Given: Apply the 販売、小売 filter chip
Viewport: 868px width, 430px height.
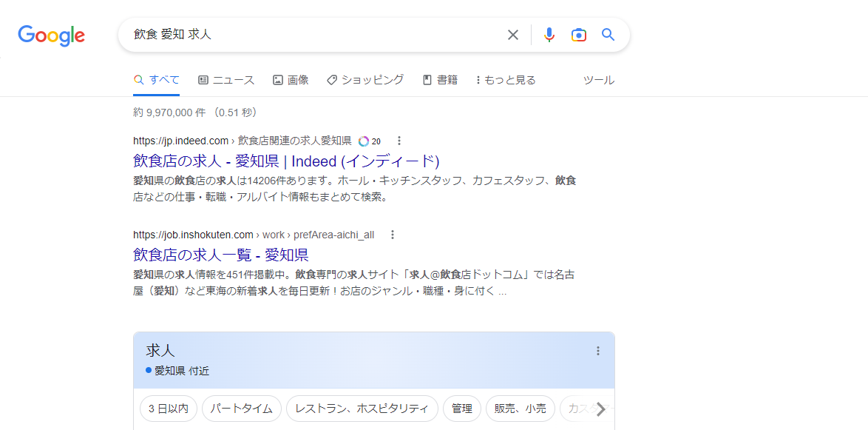Looking at the screenshot, I should tap(521, 409).
